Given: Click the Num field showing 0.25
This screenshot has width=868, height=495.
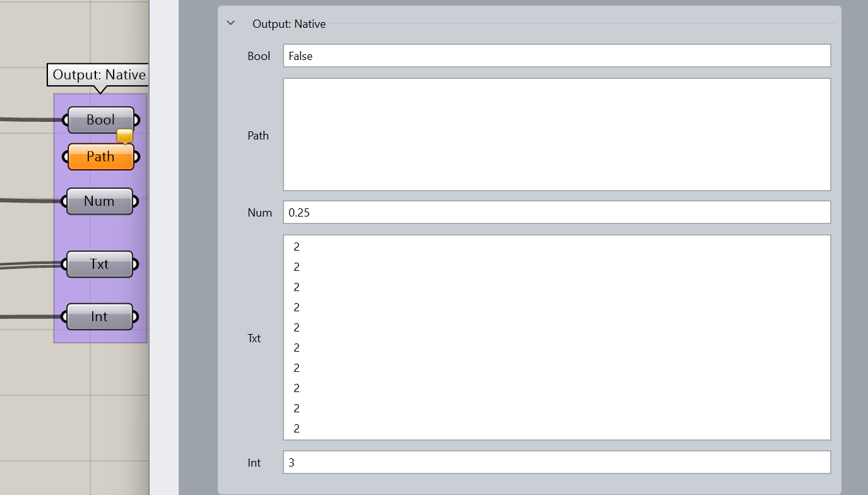Looking at the screenshot, I should (x=557, y=212).
